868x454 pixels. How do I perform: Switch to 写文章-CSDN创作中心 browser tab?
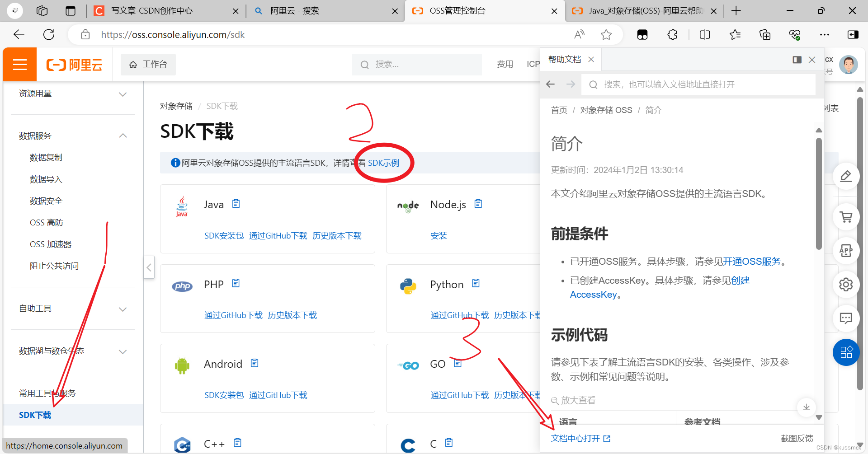pyautogui.click(x=165, y=11)
